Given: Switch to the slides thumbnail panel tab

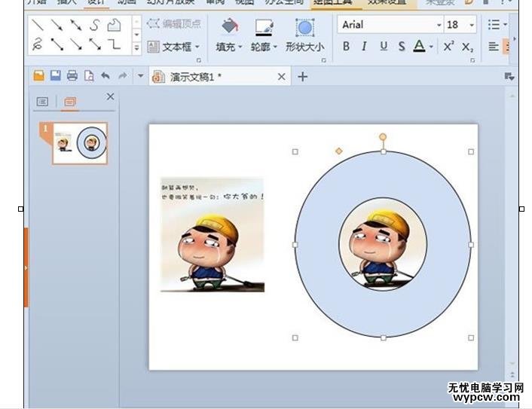Looking at the screenshot, I should (70, 102).
